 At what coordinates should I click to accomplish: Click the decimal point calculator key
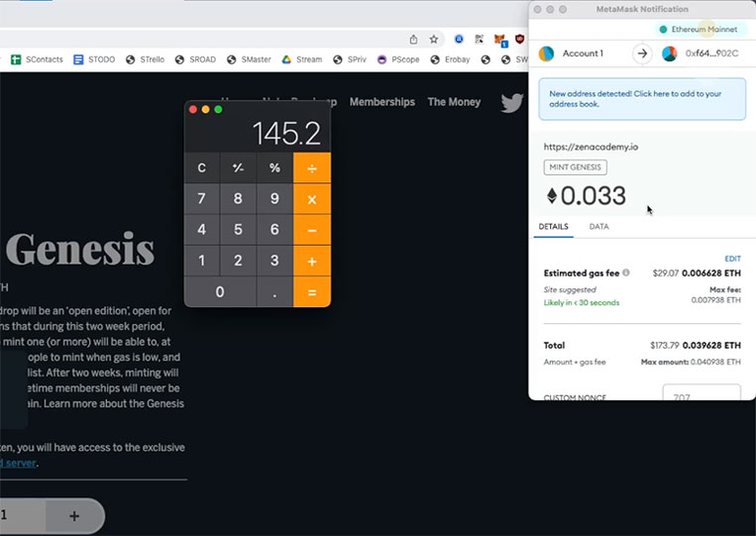tap(274, 291)
